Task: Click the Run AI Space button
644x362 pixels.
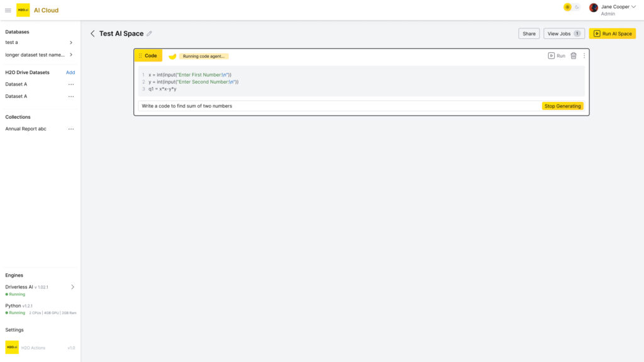Action: click(612, 34)
